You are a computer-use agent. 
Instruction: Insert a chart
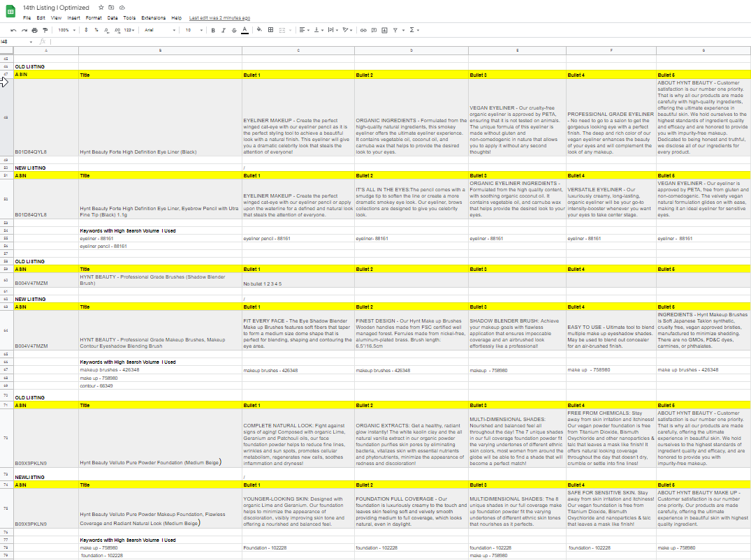(385, 30)
